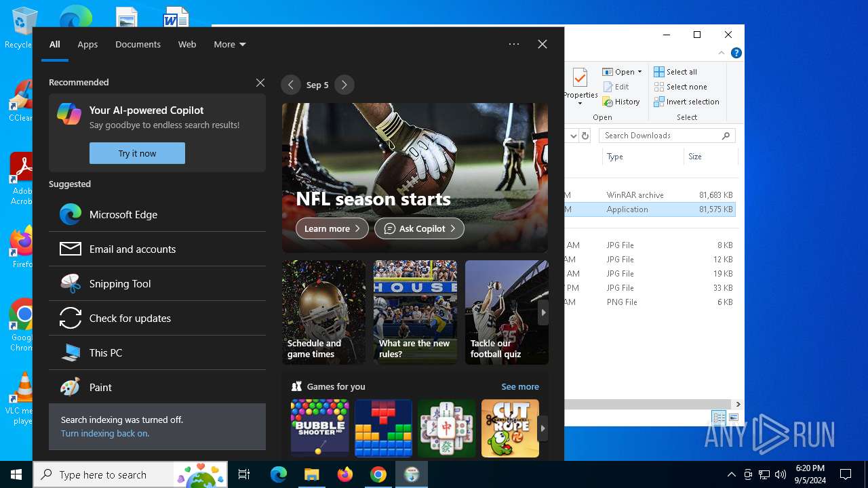
Task: Collapse the Explorer ribbon chevron
Action: pyautogui.click(x=723, y=53)
